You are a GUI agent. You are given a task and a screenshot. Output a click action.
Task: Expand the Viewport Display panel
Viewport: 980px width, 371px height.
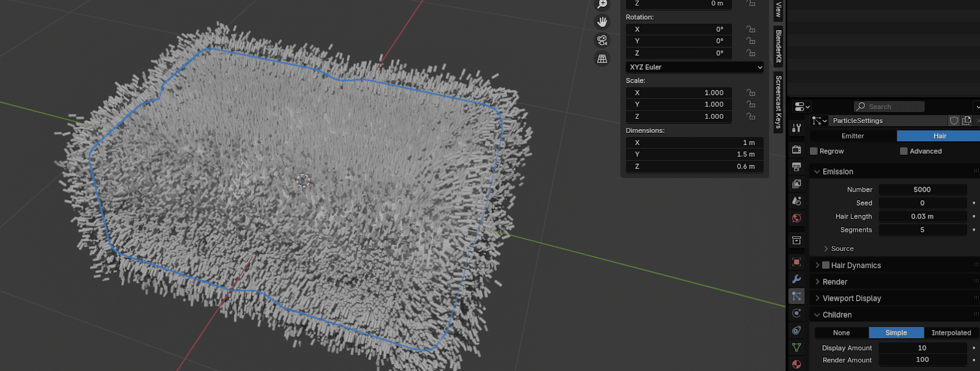(x=851, y=298)
